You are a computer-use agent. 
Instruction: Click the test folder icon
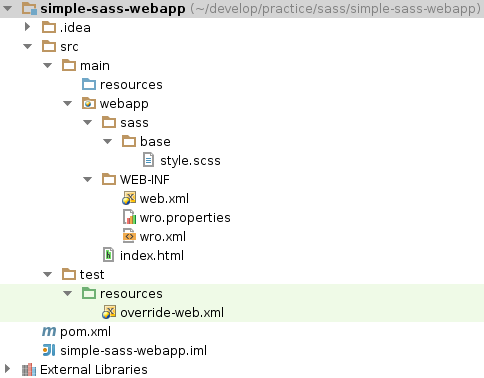tap(69, 274)
